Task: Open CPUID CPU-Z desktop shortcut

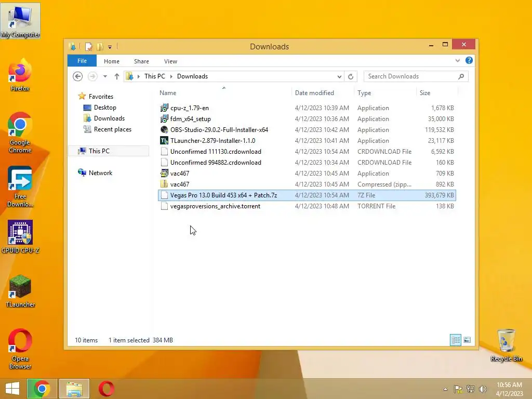Action: click(x=20, y=237)
